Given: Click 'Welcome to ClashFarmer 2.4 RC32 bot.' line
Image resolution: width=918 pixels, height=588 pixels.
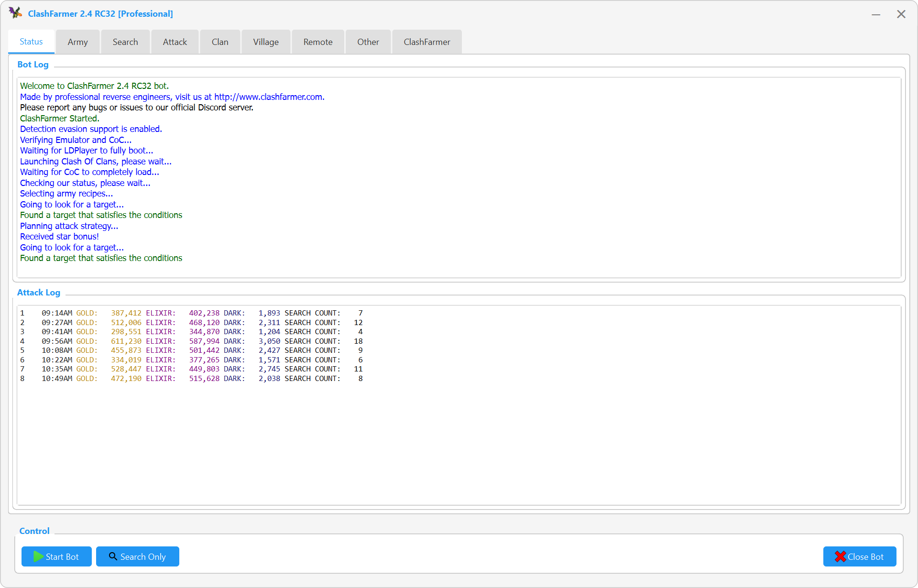Looking at the screenshot, I should (x=94, y=86).
